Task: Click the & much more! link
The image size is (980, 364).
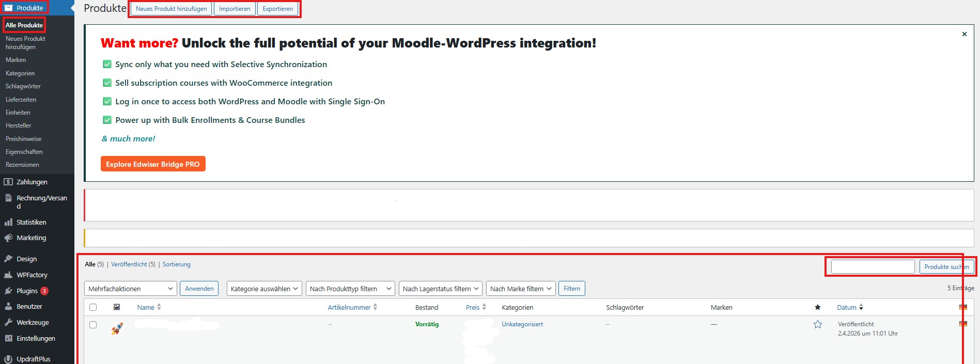Action: point(128,138)
